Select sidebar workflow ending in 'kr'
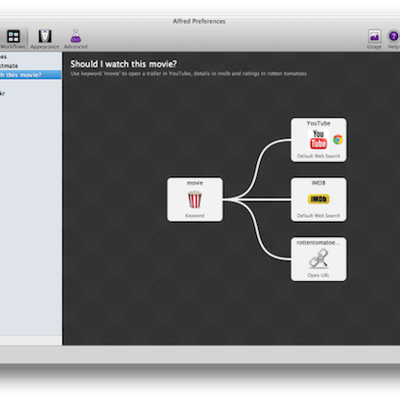Image resolution: width=400 pixels, height=400 pixels. (x=31, y=93)
